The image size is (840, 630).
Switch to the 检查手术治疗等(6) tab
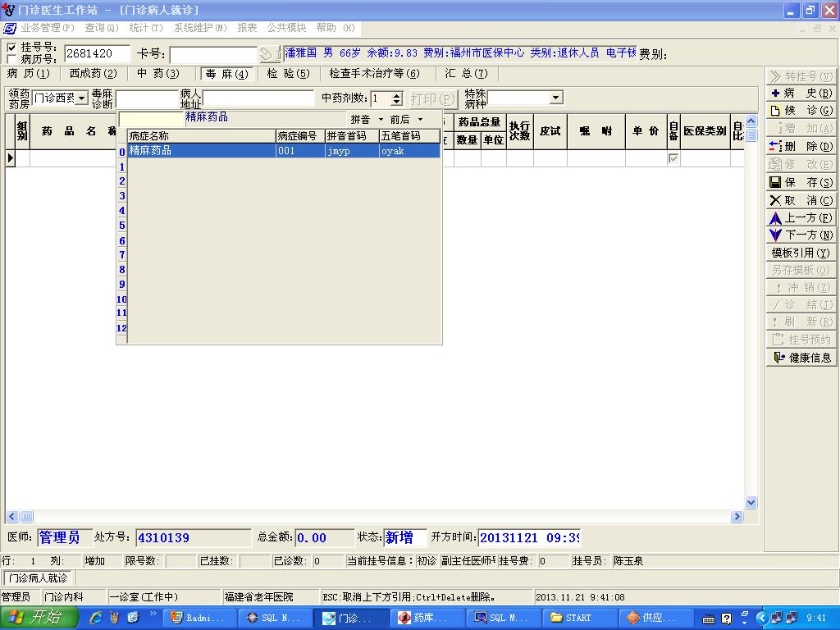374,73
